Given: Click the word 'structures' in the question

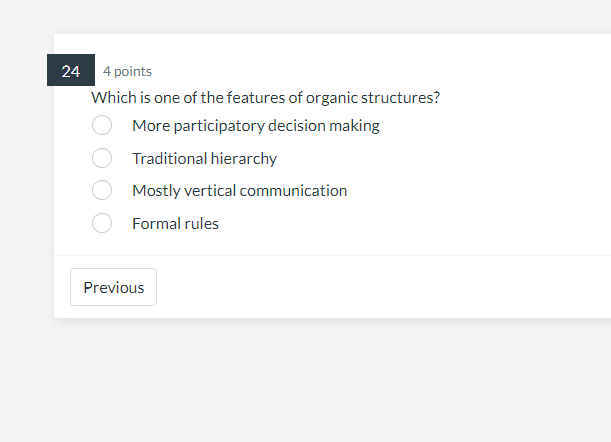Looking at the screenshot, I should pos(401,98).
